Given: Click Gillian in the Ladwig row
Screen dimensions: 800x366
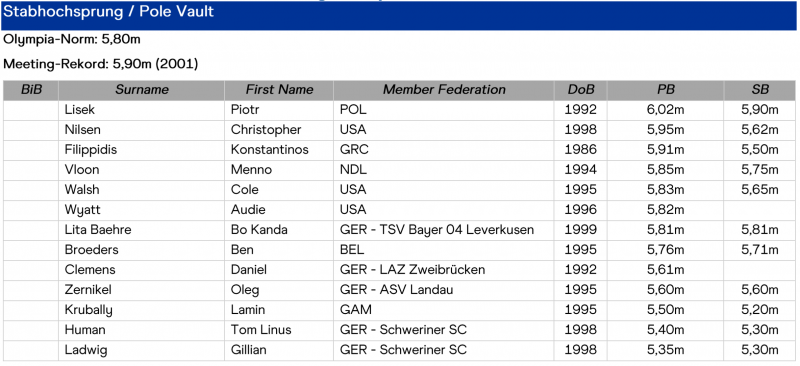Looking at the screenshot, I should 279,350.
